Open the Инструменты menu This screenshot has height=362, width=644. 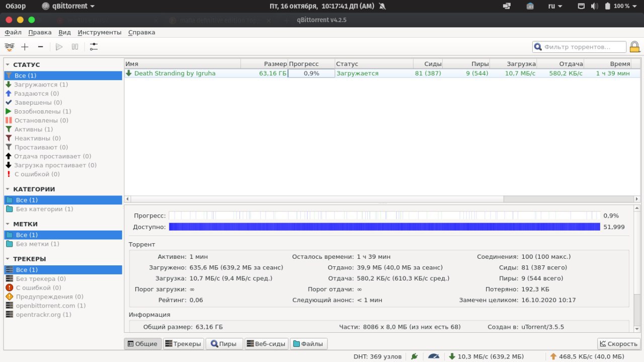point(100,32)
